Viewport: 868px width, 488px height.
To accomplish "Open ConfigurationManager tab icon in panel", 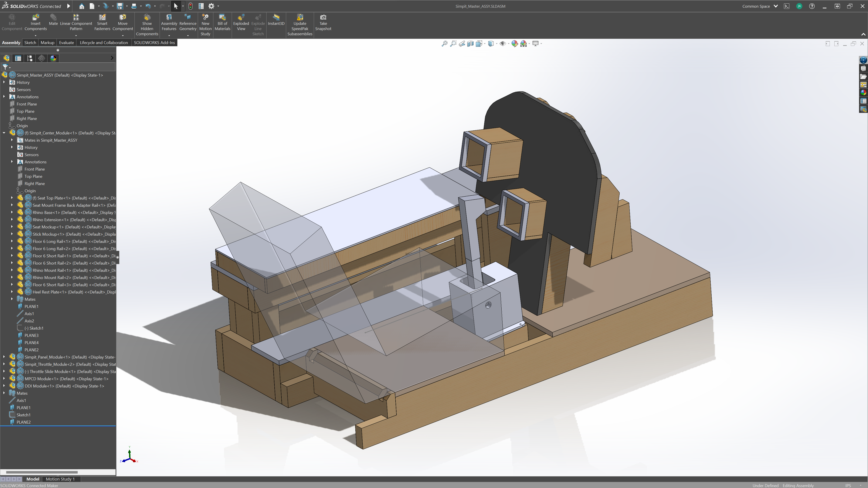I will (x=30, y=58).
